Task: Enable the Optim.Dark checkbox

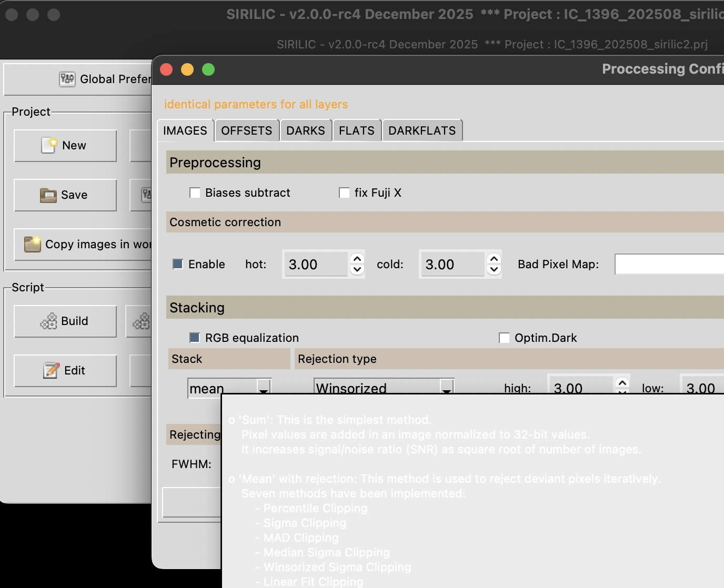Action: pos(505,338)
